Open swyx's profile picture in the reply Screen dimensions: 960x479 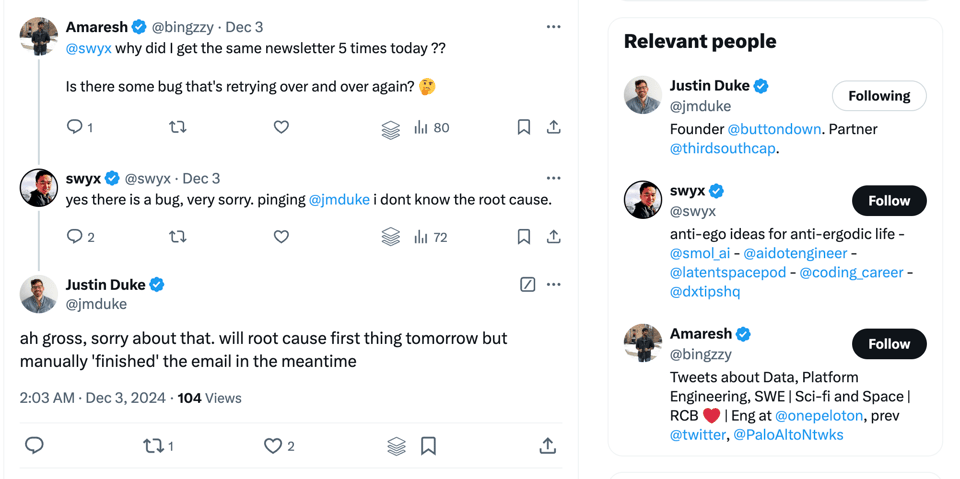coord(39,188)
